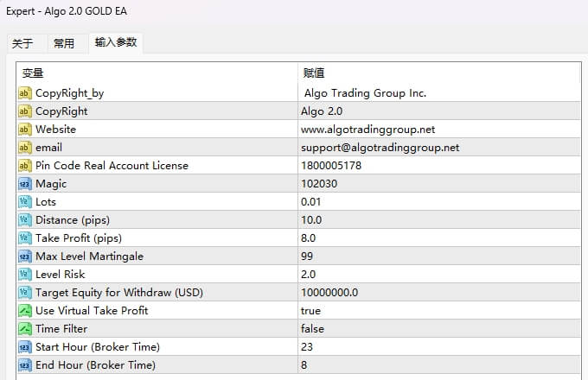Select the End Hour (Broker Time) label

96,365
